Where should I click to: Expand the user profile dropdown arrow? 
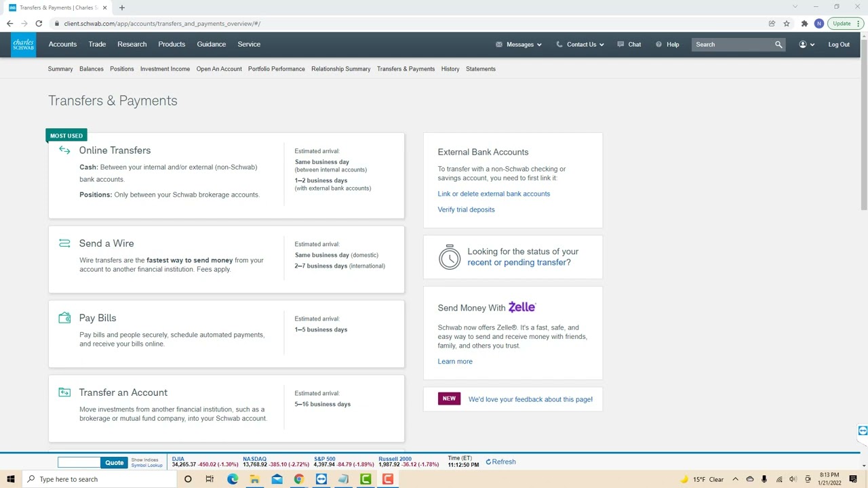pyautogui.click(x=812, y=45)
